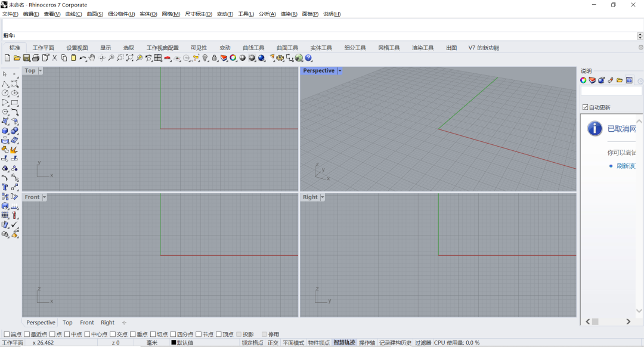
Task: Open the 曲面(S) menu
Action: click(x=95, y=14)
